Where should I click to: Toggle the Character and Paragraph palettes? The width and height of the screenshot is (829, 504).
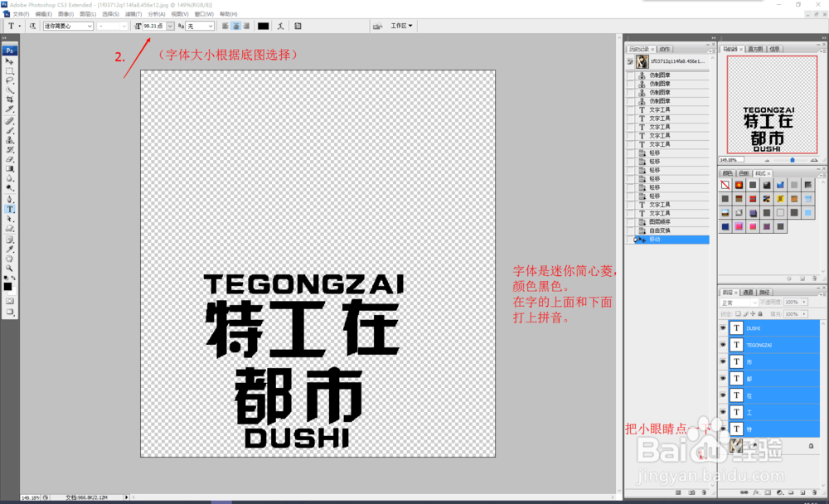point(298,26)
